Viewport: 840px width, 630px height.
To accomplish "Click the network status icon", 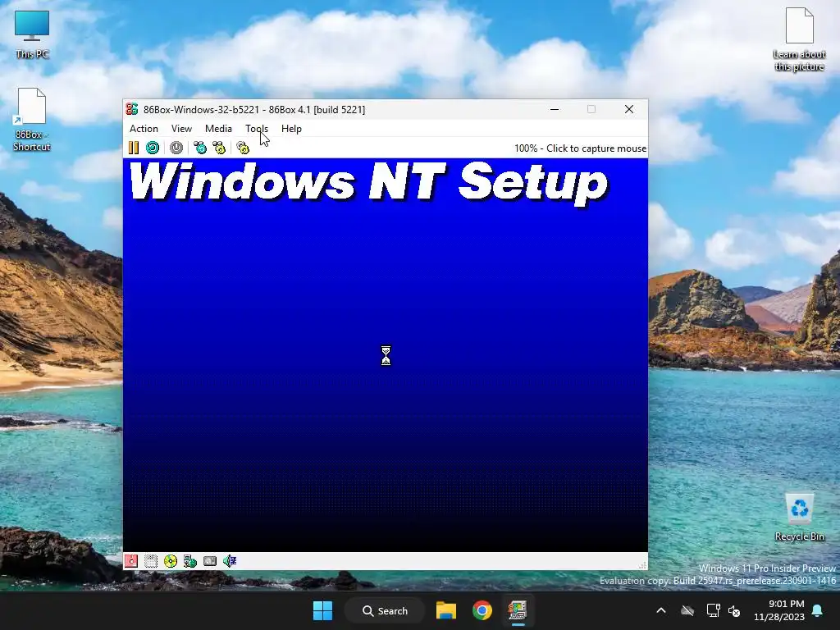I will coord(190,561).
